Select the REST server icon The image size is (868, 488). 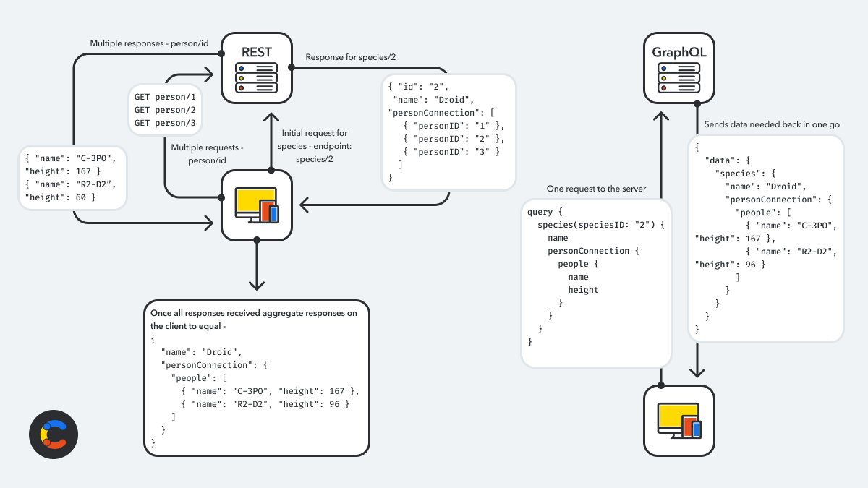(256, 67)
